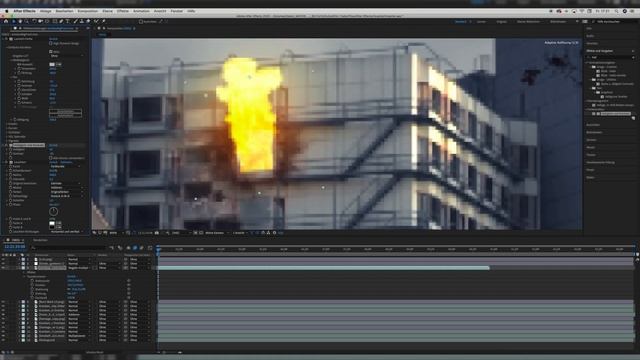
Task: Toggle eye of the Addieren mode layer
Action: (3, 315)
